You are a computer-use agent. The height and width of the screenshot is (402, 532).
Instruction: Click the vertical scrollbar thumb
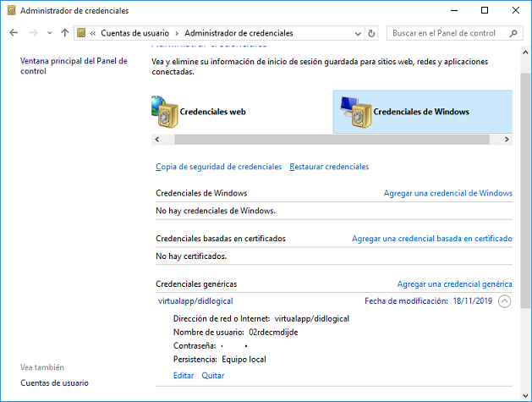click(525, 190)
